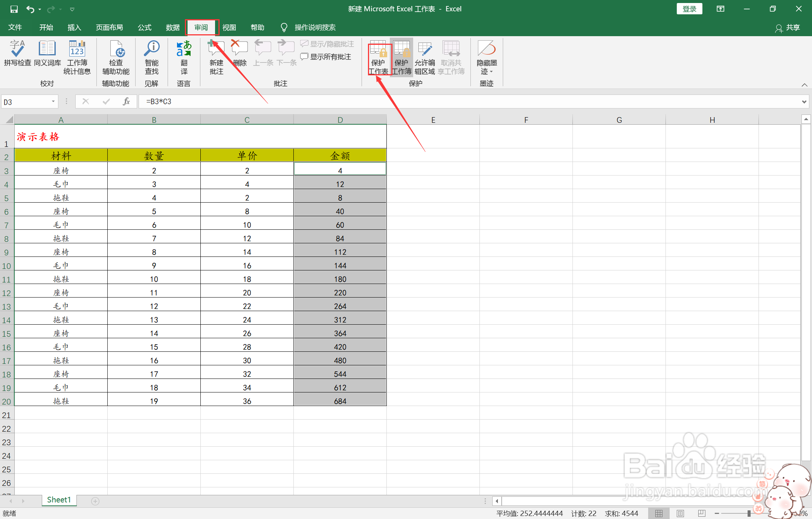This screenshot has width=812, height=519.
Task: Click Protect Sheet (保护工作表)
Action: pos(378,58)
